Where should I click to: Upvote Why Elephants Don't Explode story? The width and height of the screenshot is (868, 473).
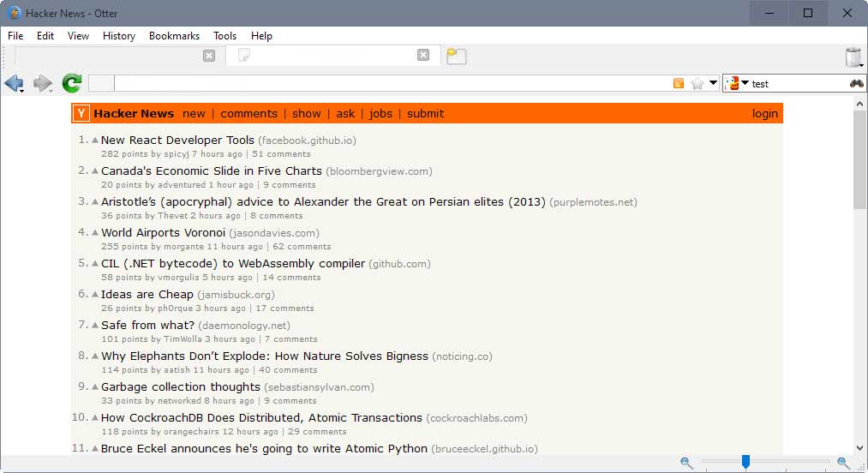coord(94,356)
